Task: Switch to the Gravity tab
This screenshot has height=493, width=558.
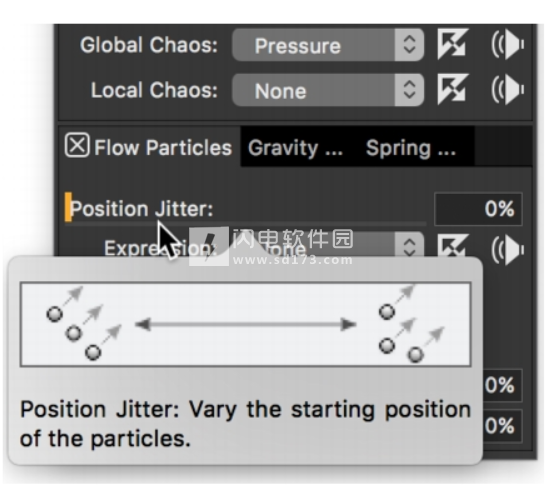Action: click(x=295, y=148)
